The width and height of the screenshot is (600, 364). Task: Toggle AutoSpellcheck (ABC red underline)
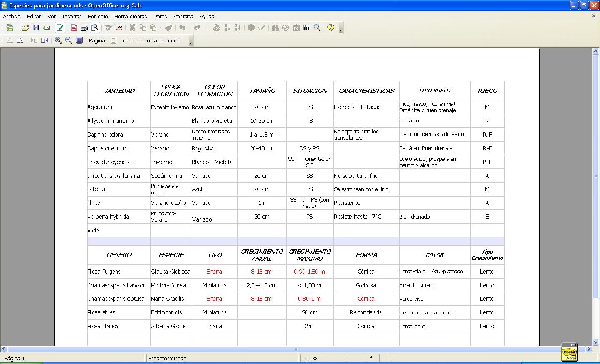pos(119,28)
